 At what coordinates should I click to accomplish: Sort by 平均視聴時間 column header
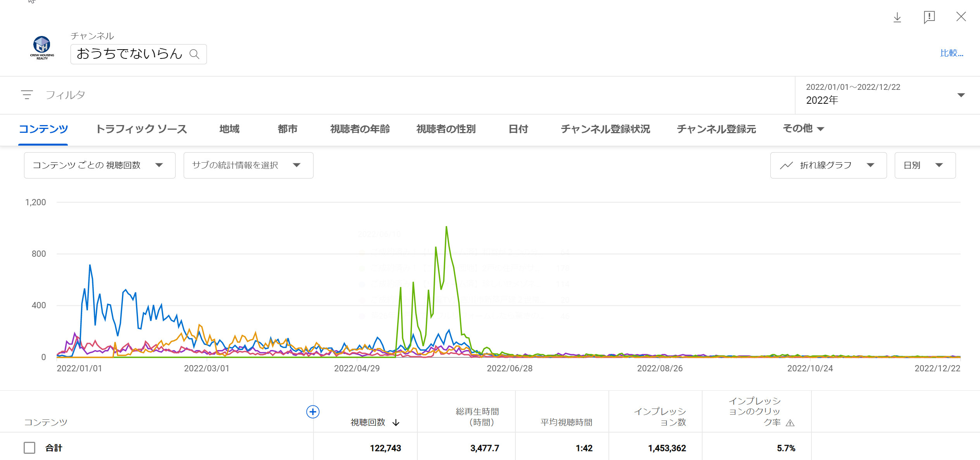point(567,422)
